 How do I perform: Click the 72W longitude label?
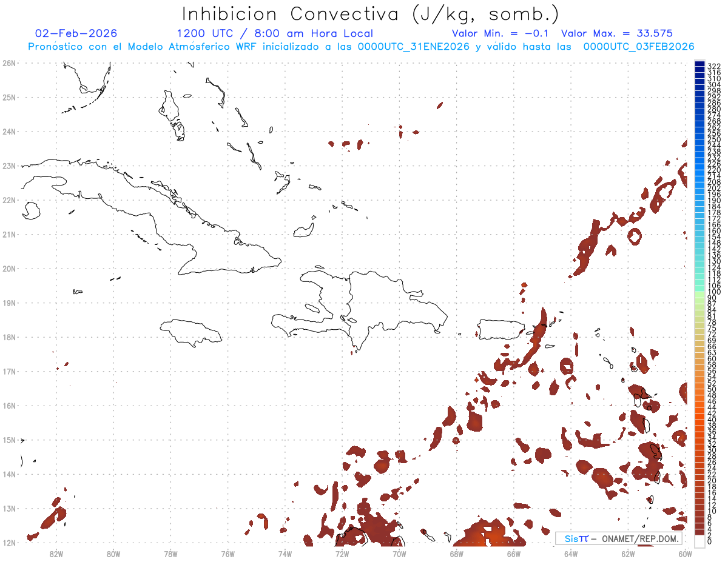(342, 554)
